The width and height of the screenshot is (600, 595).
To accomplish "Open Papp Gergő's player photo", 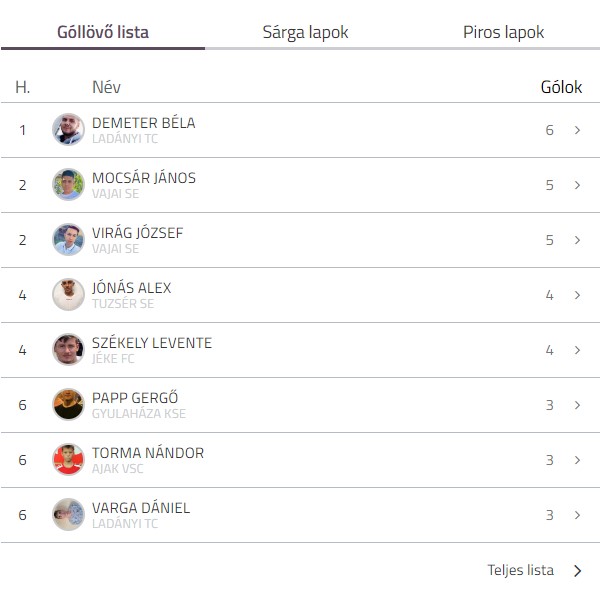I will click(x=68, y=404).
